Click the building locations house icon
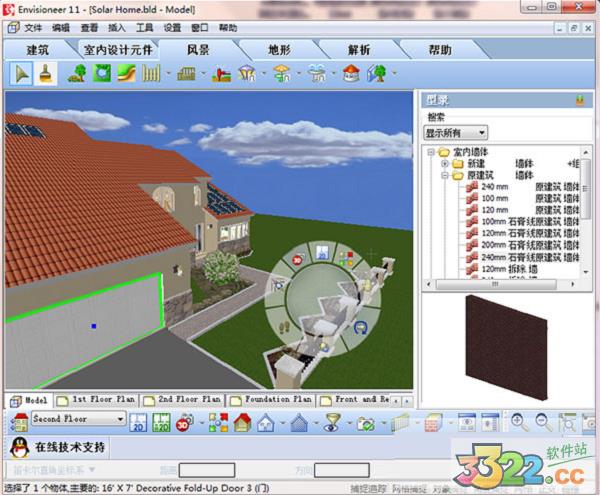The image size is (600, 495). point(20,423)
